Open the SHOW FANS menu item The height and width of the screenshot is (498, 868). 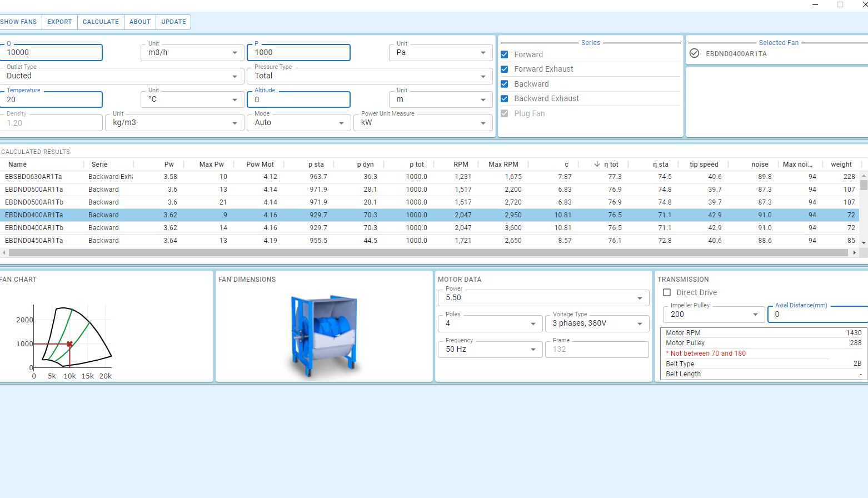tap(19, 22)
